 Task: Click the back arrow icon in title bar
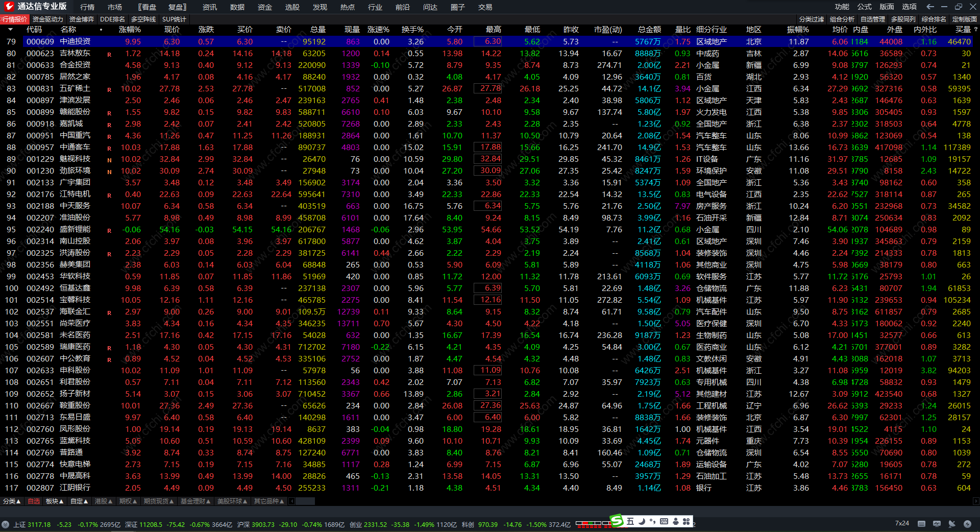930,7
